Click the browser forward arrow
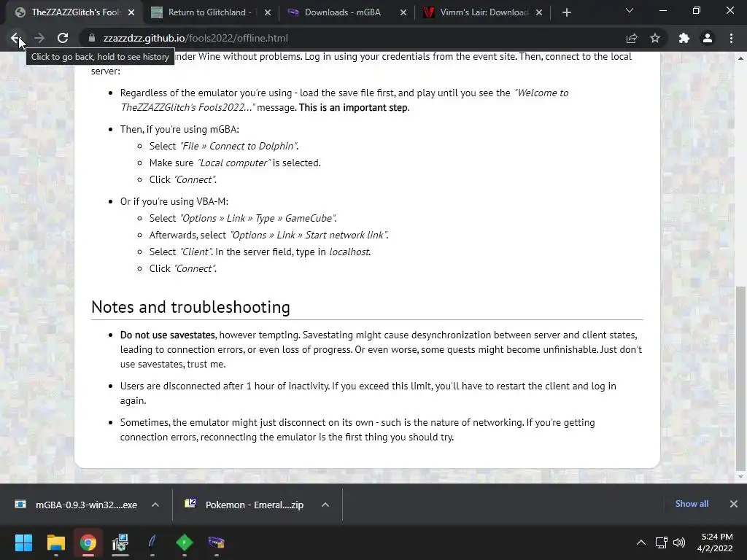Viewport: 747px width, 560px height. pyautogui.click(x=39, y=38)
